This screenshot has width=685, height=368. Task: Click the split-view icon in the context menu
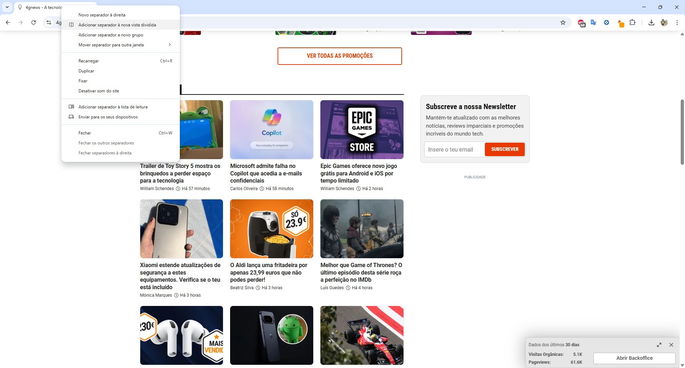(71, 25)
